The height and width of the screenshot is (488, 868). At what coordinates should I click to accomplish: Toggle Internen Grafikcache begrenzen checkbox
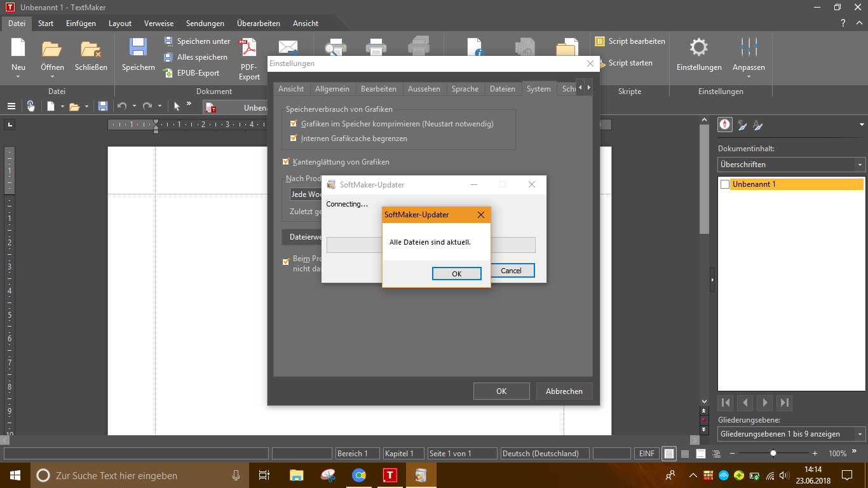click(x=294, y=138)
